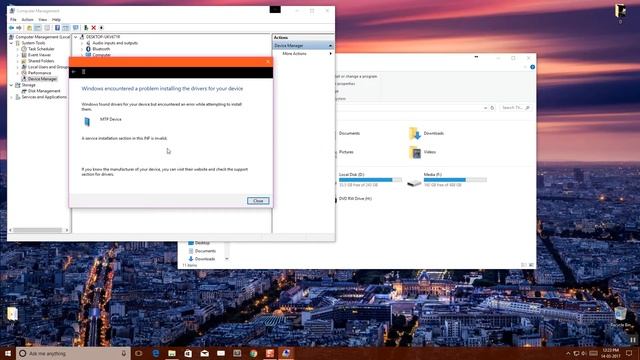The height and width of the screenshot is (360, 640).
Task: Click the refresh icon in Explorer address bar
Action: [x=492, y=108]
